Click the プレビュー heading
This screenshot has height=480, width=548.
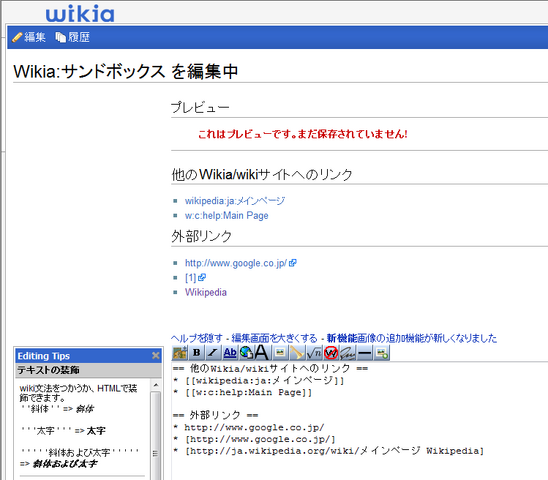pos(200,107)
